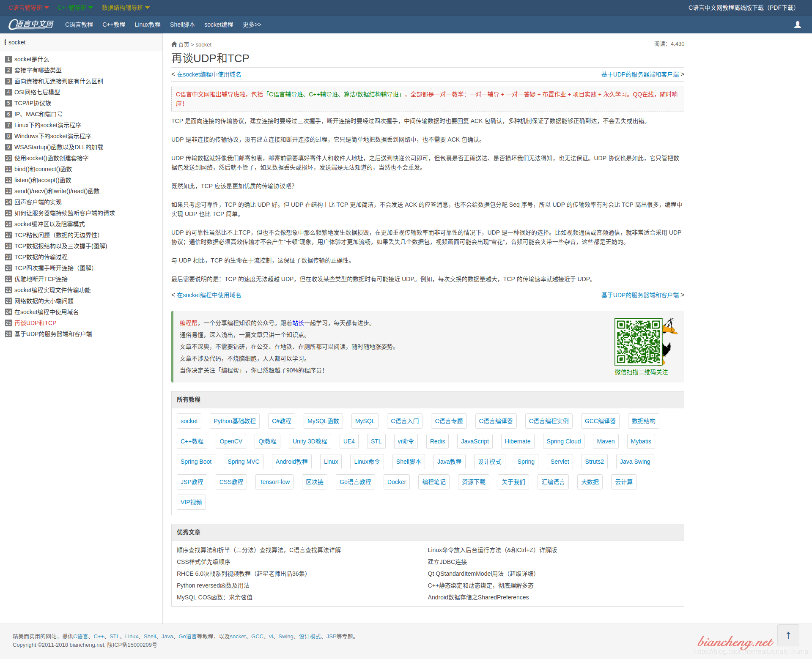Go to previous article 在socket编程中使用域名 at top

pyautogui.click(x=209, y=74)
